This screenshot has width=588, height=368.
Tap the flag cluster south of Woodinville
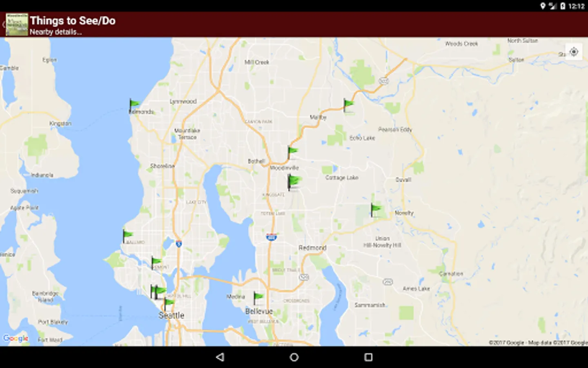pos(294,182)
